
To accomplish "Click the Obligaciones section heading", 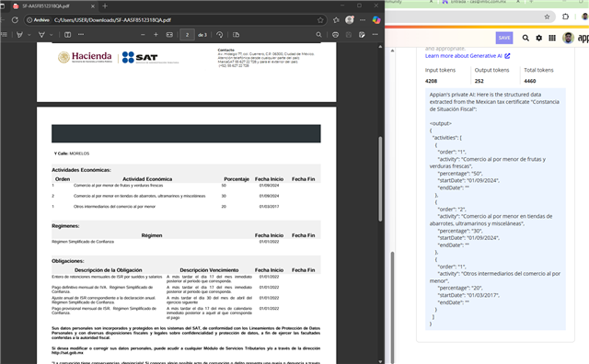I will click(x=67, y=261).
